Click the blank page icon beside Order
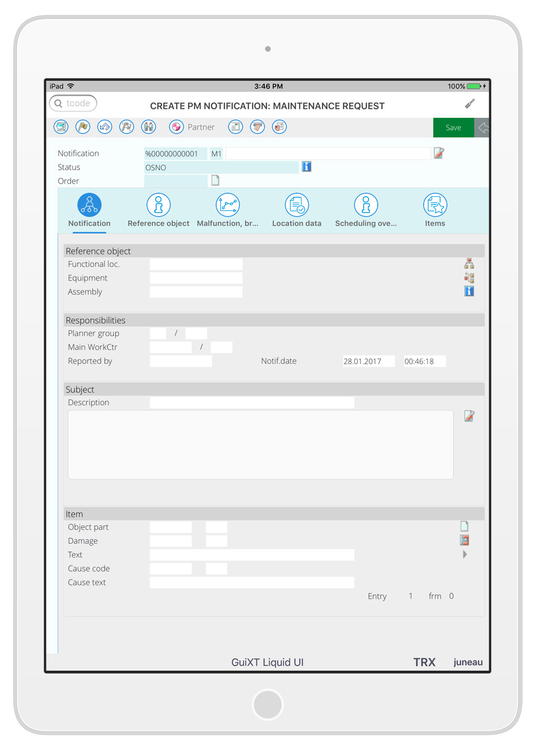 [x=216, y=180]
